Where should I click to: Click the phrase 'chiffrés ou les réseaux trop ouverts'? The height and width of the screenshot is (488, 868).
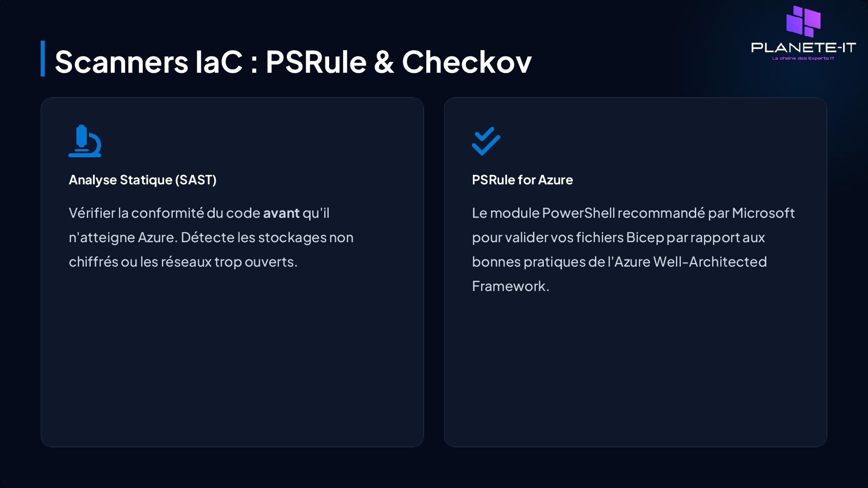(x=183, y=262)
